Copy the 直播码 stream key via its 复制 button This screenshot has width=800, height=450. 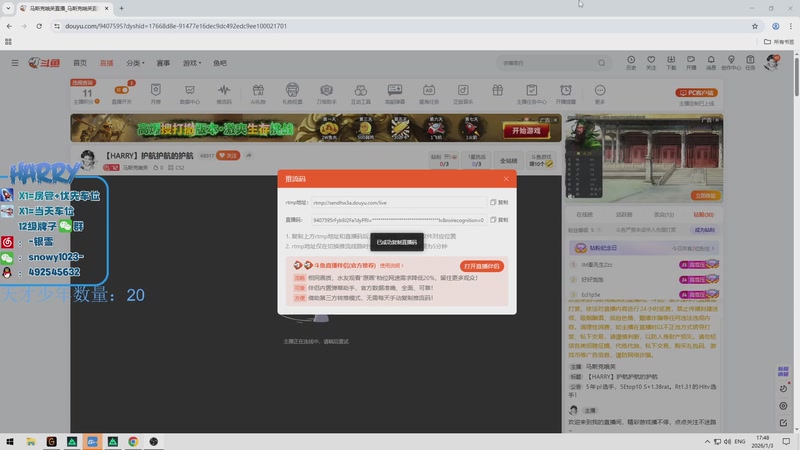click(x=499, y=220)
